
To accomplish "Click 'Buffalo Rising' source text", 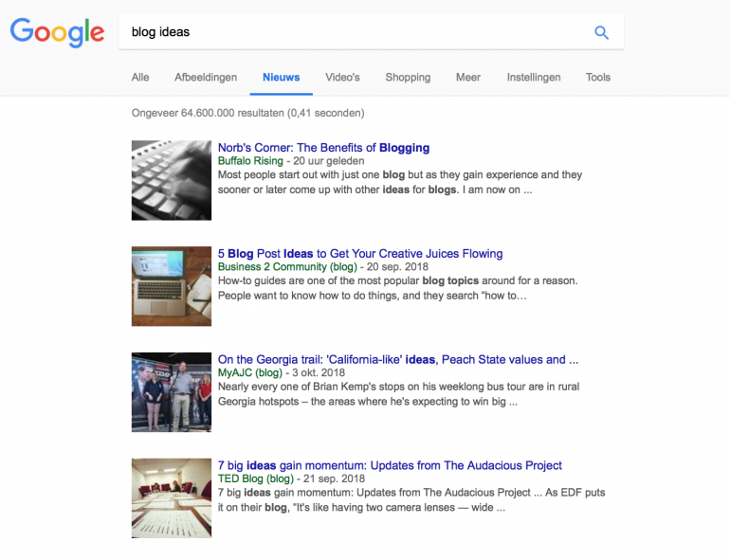I will [250, 161].
